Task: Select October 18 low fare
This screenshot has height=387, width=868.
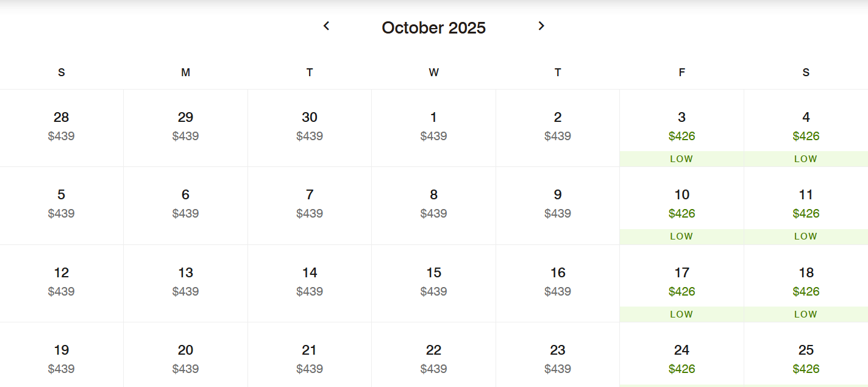Action: point(806,283)
